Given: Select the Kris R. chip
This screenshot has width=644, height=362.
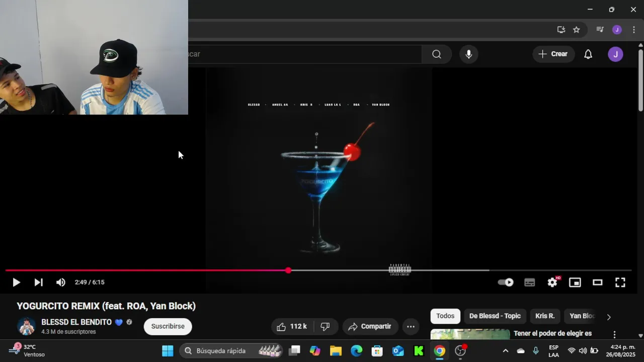Looking at the screenshot, I should (x=545, y=316).
